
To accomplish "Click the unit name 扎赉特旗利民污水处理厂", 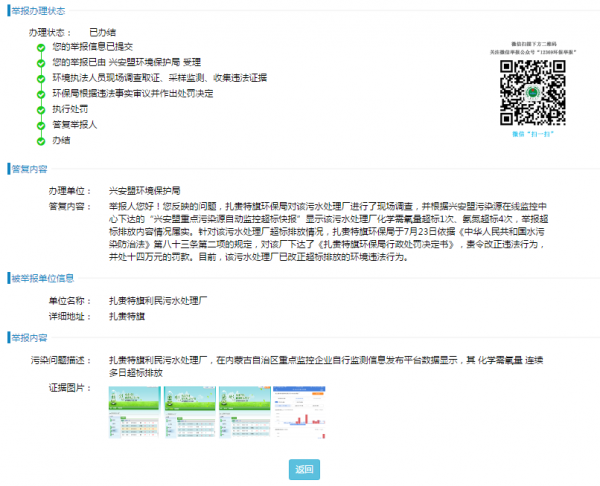I will click(x=158, y=300).
